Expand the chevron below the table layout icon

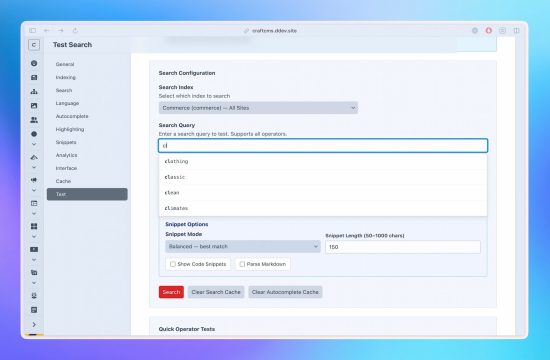(34, 214)
